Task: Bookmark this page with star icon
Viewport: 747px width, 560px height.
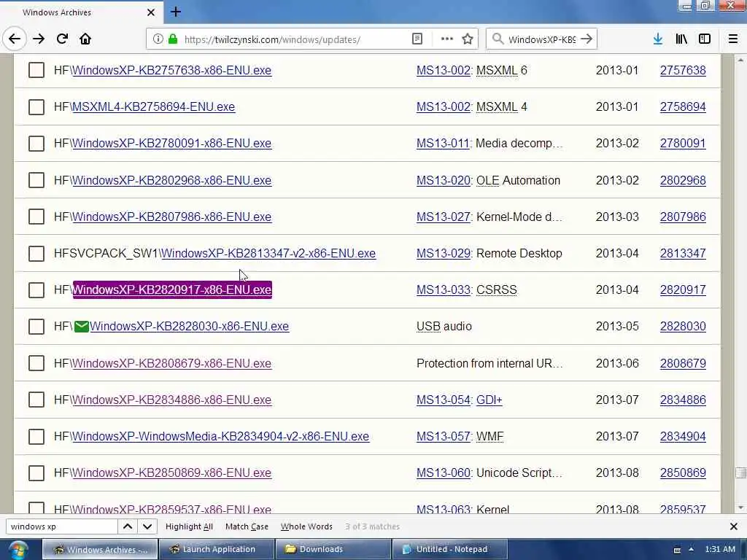Action: click(x=468, y=39)
